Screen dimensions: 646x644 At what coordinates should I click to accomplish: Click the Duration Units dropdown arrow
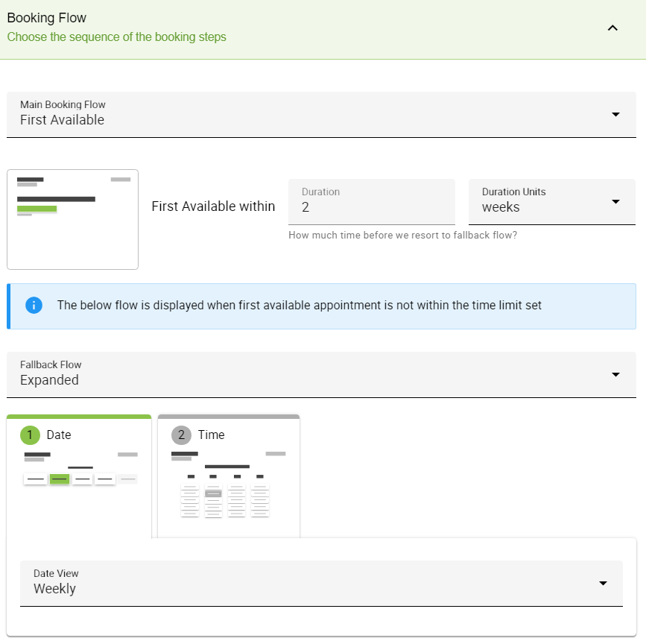[615, 202]
